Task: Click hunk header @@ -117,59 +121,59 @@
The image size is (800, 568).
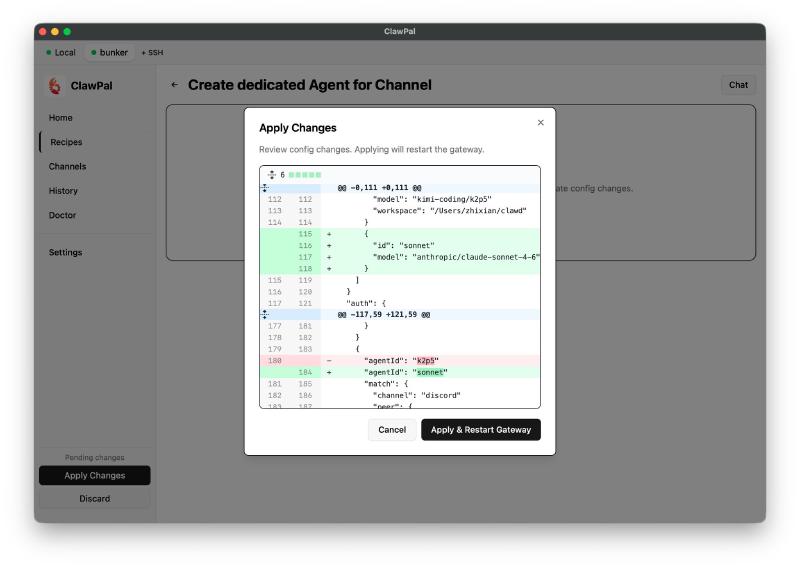Action: click(384, 314)
